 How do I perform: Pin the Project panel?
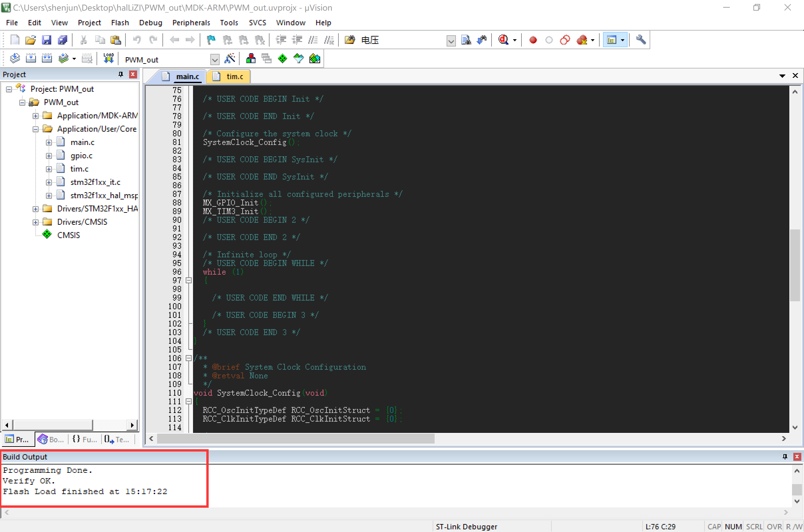(x=120, y=74)
